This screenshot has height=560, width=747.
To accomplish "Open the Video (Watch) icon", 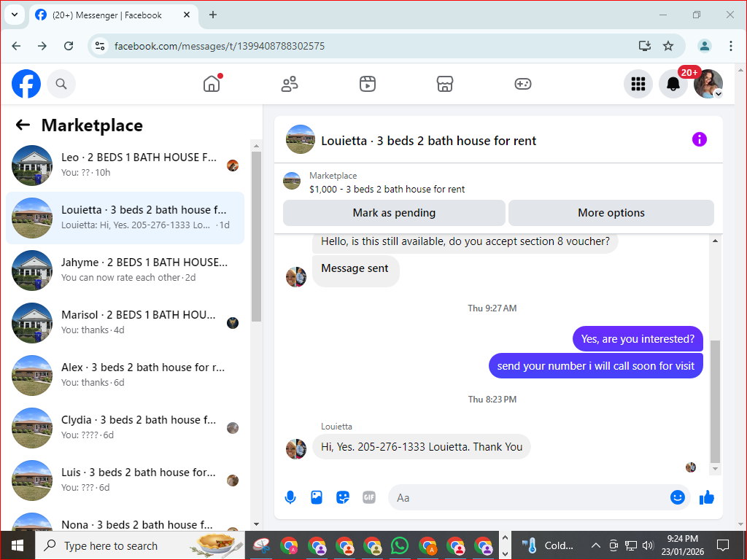I will (368, 84).
